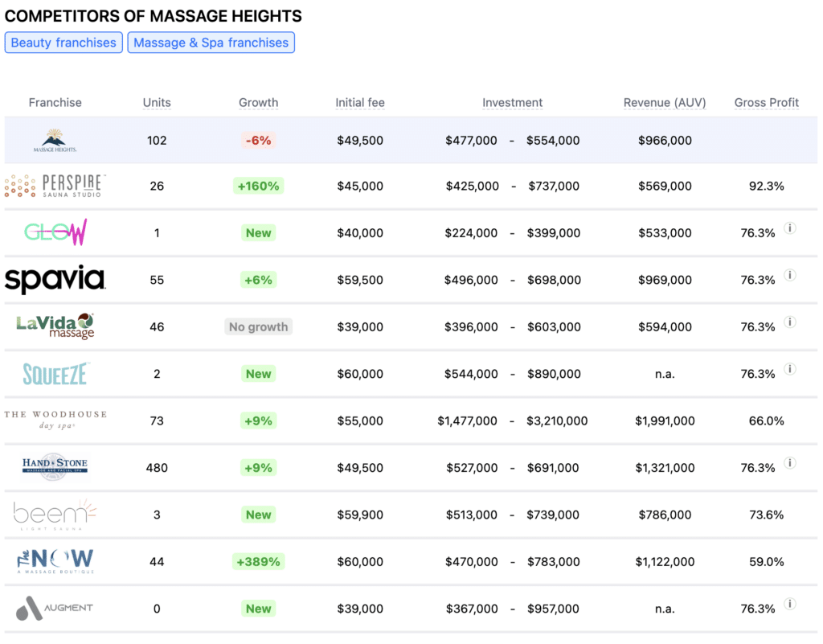Show gross profit info for Spavia
This screenshot has width=823, height=644.
pos(790,275)
